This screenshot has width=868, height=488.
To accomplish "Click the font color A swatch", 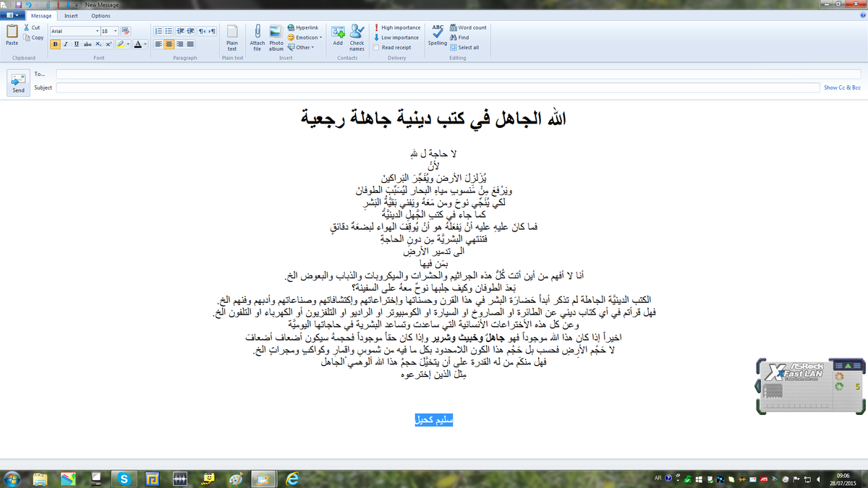I will click(137, 44).
